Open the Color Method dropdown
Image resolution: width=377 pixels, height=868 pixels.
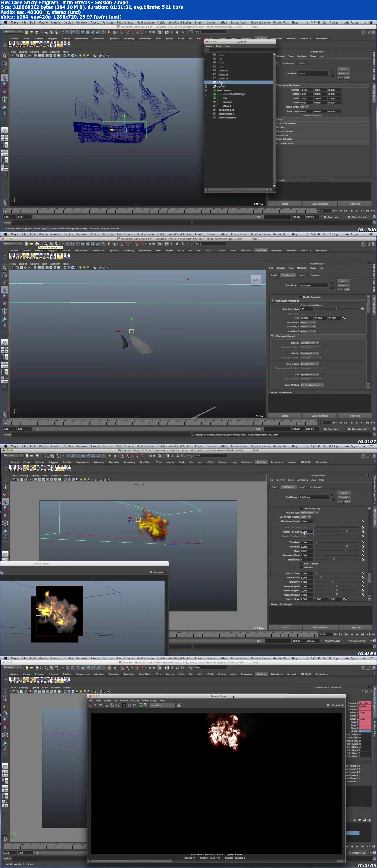point(312,385)
